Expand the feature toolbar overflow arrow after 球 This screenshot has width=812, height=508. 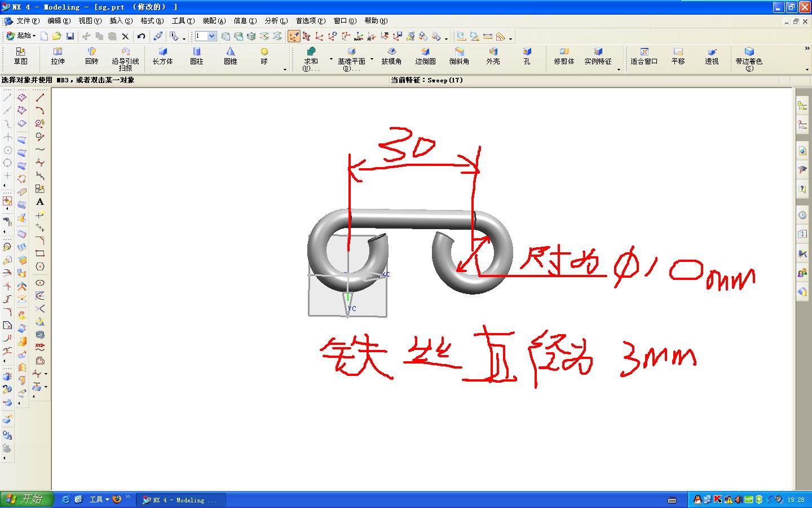coord(285,69)
